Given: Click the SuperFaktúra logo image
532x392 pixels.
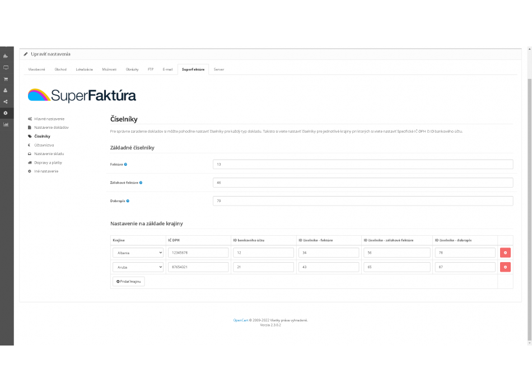Looking at the screenshot, I should point(82,95).
